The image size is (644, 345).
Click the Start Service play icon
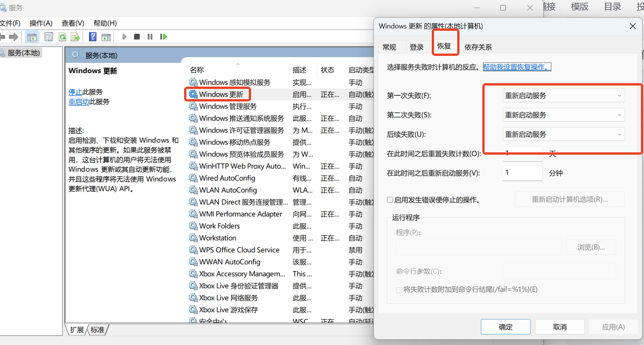124,37
